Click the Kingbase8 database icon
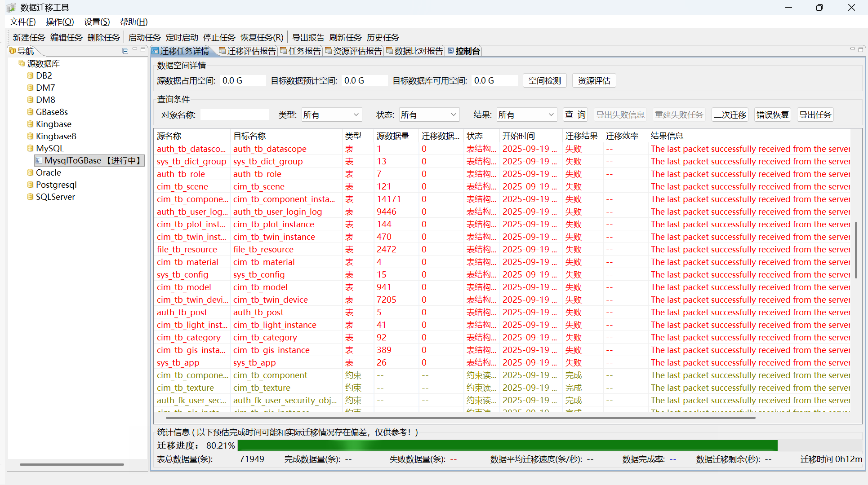This screenshot has width=868, height=485. pyautogui.click(x=30, y=136)
